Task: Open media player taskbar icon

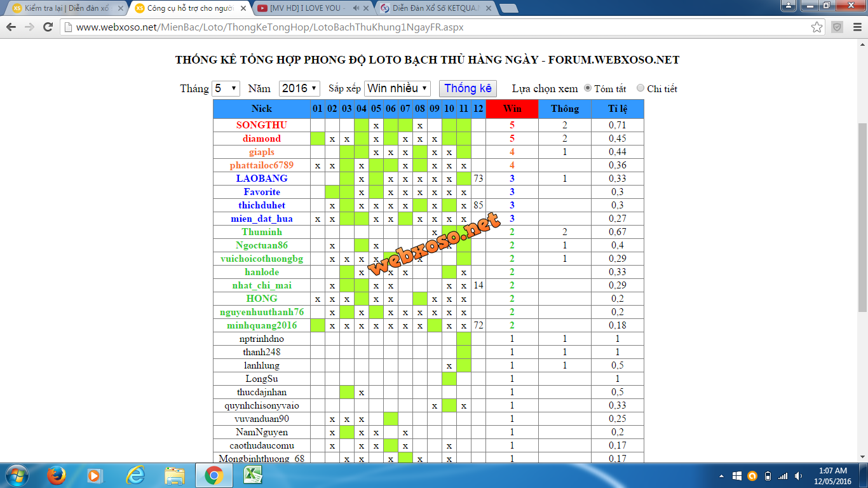Action: click(95, 475)
